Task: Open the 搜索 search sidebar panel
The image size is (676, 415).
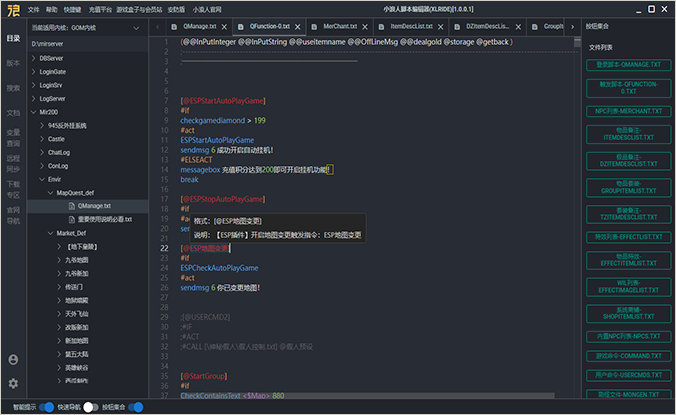Action: coord(13,88)
